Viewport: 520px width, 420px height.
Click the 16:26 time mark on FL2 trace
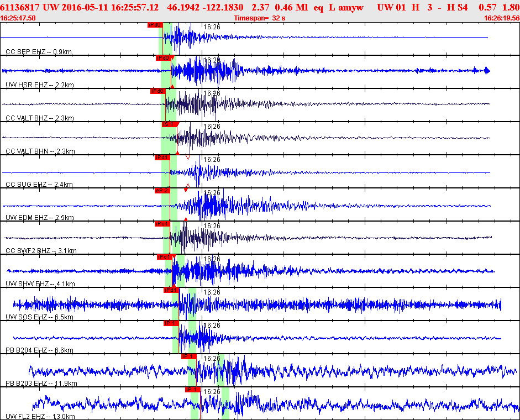pos(212,391)
